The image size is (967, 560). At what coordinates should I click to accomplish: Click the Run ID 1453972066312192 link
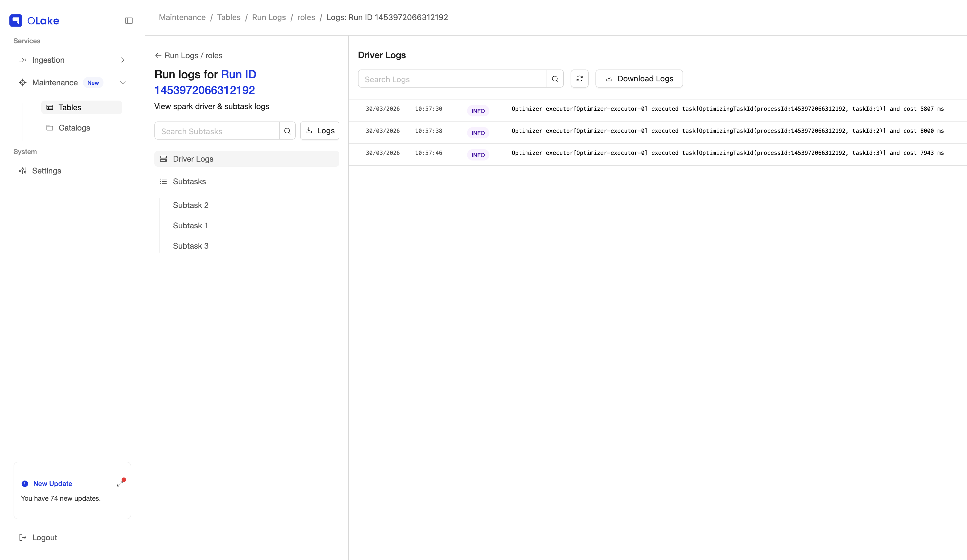tap(204, 90)
